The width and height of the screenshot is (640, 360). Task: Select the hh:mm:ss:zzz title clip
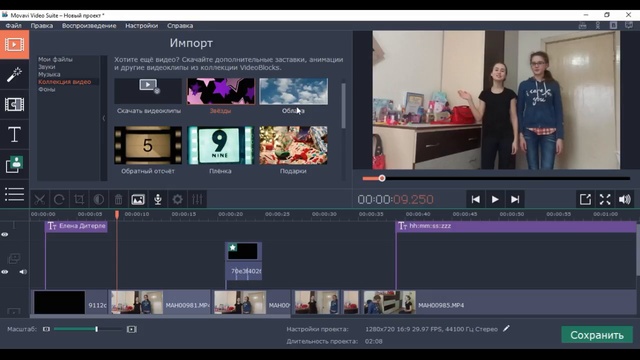tap(516, 226)
